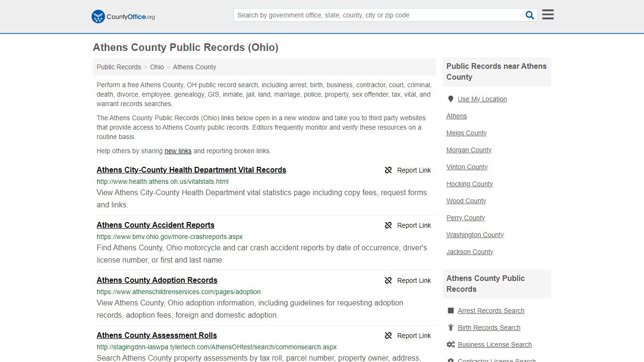The image size is (644, 362).
Task: Report Link for Accident Reports entry
Action: point(414,225)
